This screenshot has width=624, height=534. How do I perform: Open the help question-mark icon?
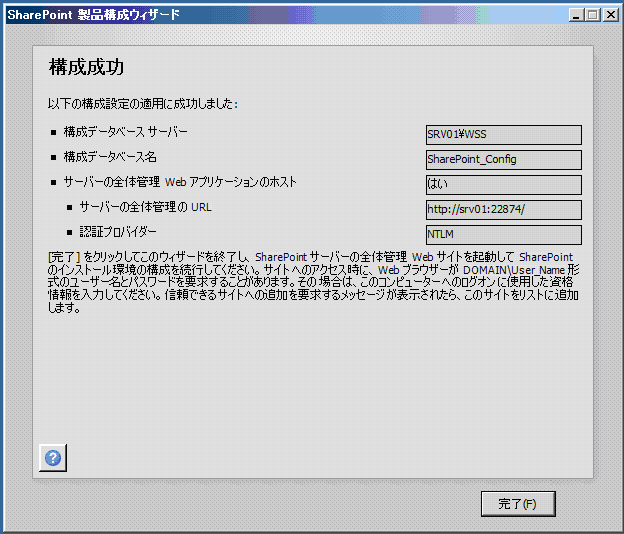point(53,458)
